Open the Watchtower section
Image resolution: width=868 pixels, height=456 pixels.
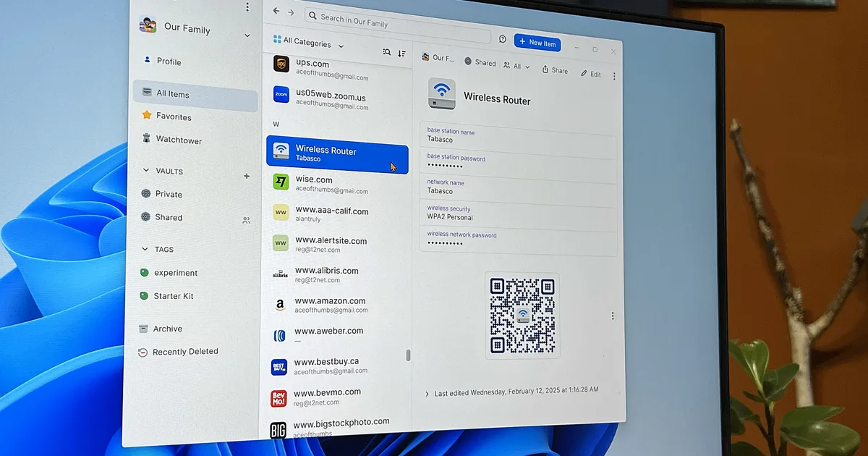click(178, 140)
